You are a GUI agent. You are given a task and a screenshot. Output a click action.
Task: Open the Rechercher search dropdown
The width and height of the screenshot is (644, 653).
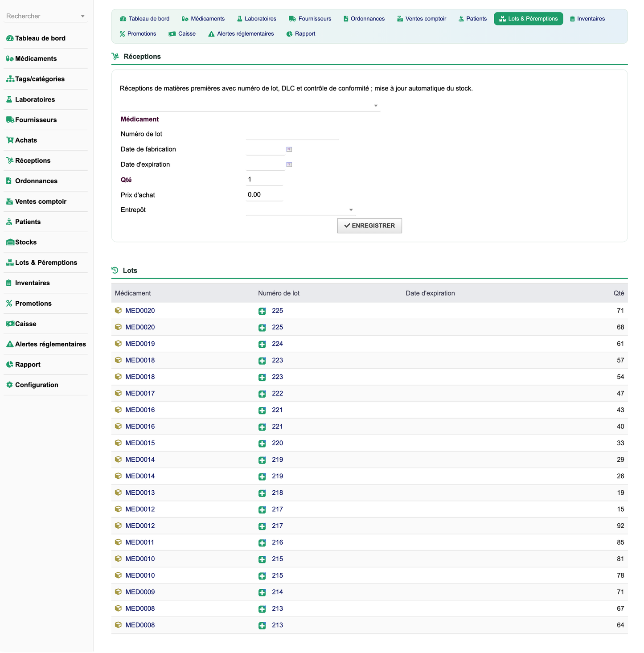[45, 16]
